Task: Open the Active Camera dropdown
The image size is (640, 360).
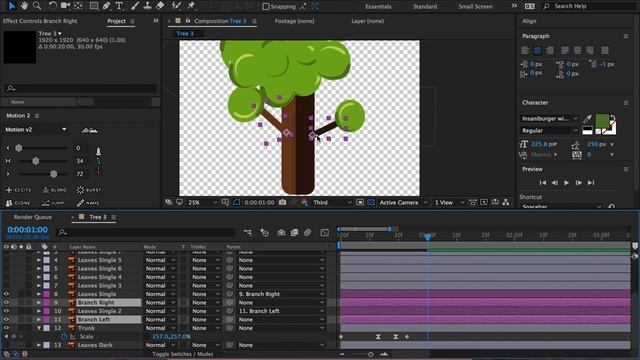Action: (x=404, y=202)
